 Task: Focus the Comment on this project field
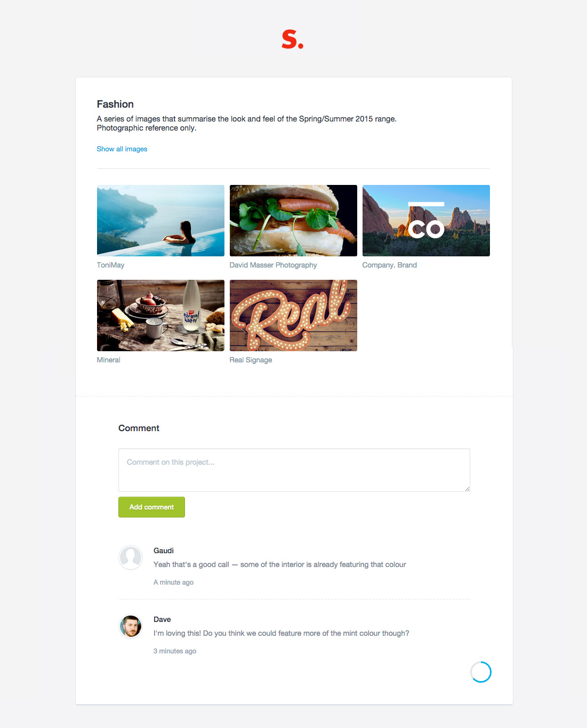(x=294, y=470)
